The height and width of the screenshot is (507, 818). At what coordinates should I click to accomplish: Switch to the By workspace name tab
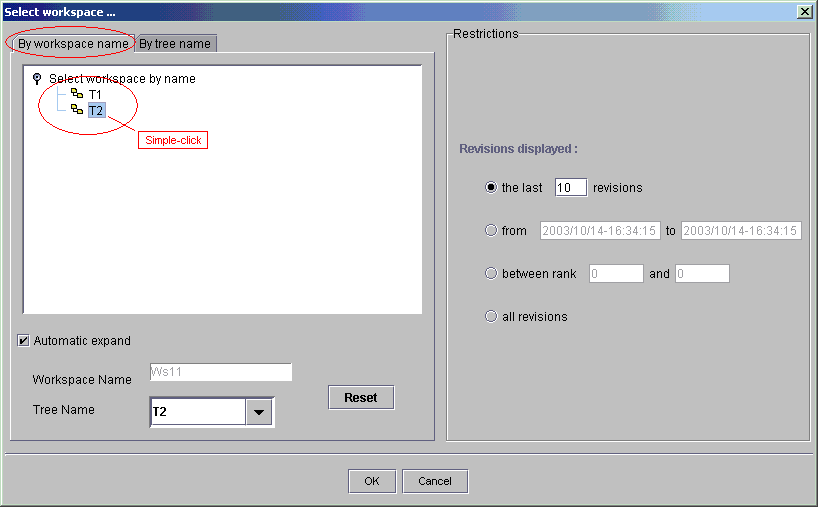pos(73,44)
